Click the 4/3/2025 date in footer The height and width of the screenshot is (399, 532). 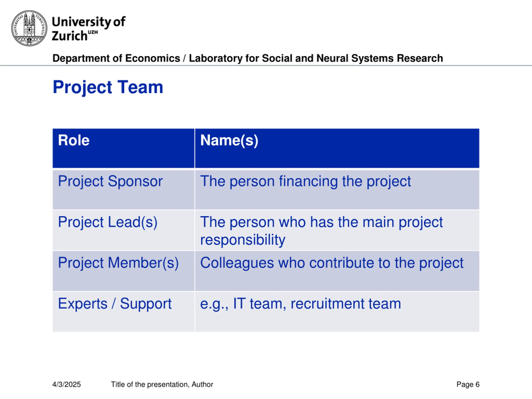(67, 384)
